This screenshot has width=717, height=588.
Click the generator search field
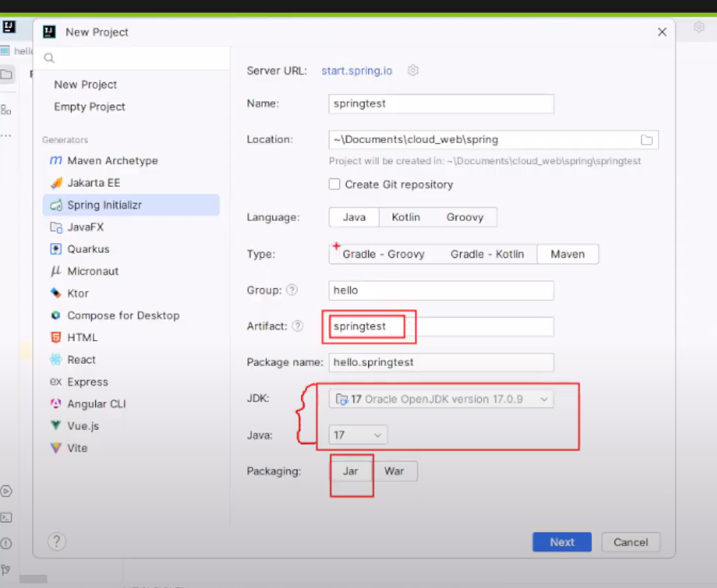click(133, 58)
